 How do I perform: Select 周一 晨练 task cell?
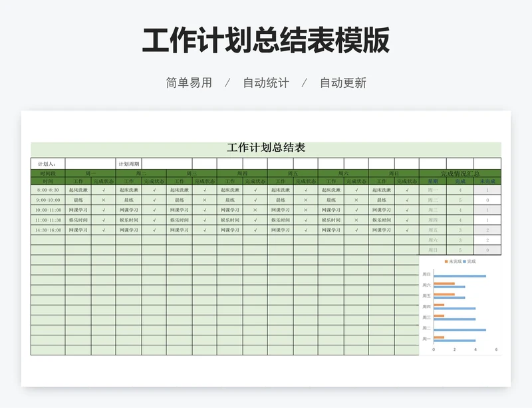(78, 200)
